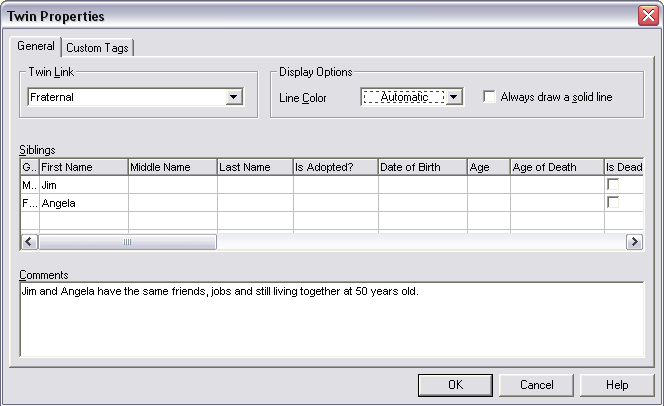Click the Is Dead column header

(x=624, y=167)
